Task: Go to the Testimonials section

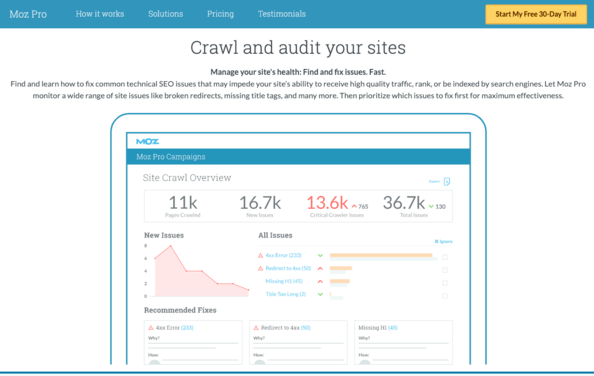Action: 282,14
